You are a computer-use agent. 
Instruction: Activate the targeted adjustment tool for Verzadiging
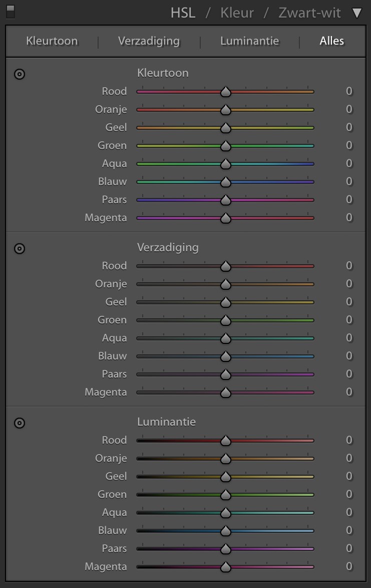pos(19,248)
